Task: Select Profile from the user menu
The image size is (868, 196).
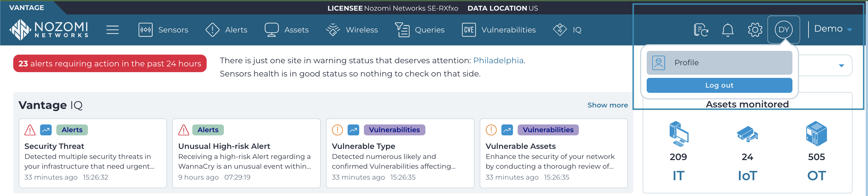Action: coord(719,63)
